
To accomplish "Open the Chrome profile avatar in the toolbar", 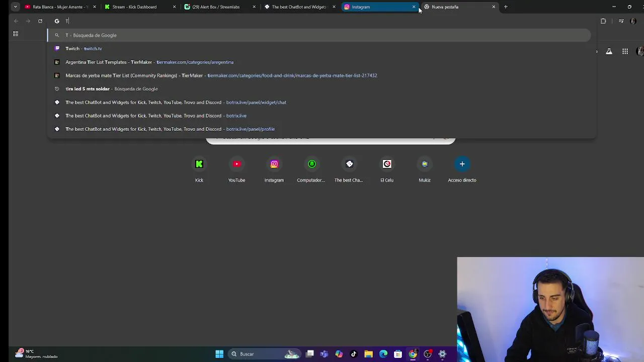I will click(633, 21).
